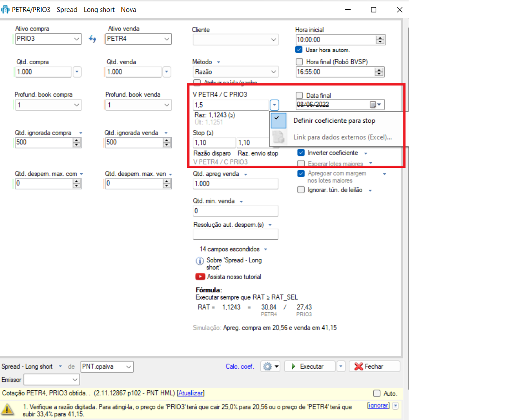Click the info icon about Spread

(200, 261)
